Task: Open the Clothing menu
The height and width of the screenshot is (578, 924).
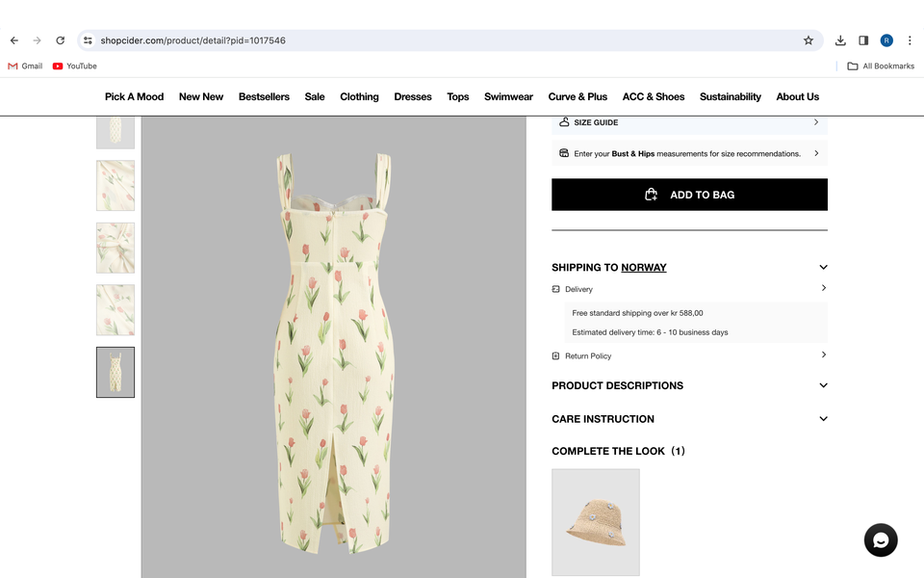Action: click(359, 96)
